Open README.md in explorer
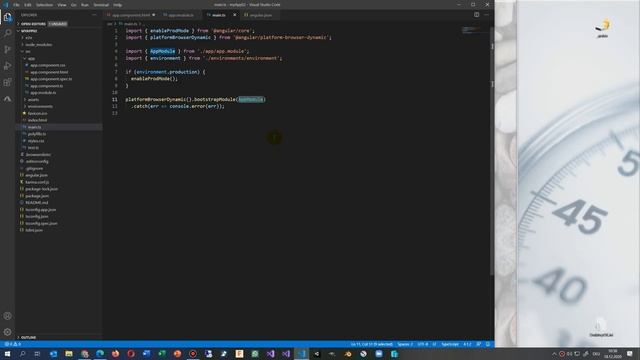Screen dimensions: 640x360 (37, 202)
